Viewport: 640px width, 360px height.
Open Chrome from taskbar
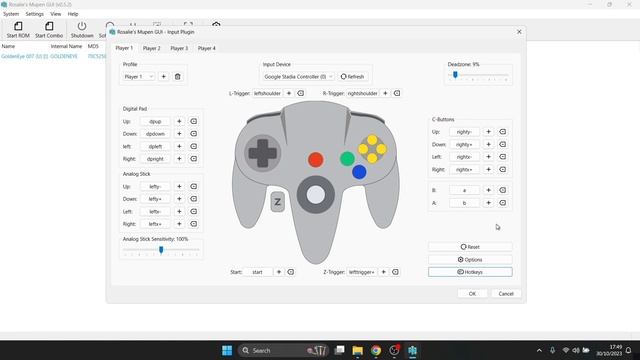376,351
